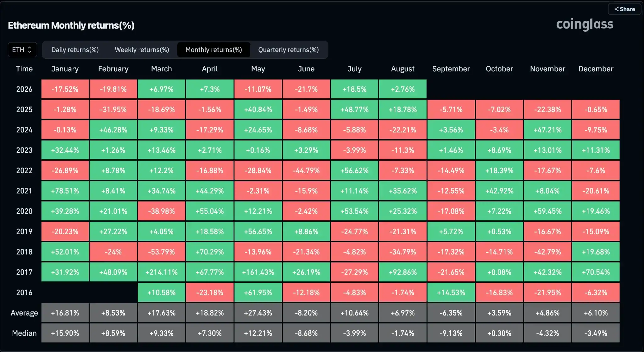Click the +92.86% cell for August 2017
The image size is (644, 352).
click(403, 272)
